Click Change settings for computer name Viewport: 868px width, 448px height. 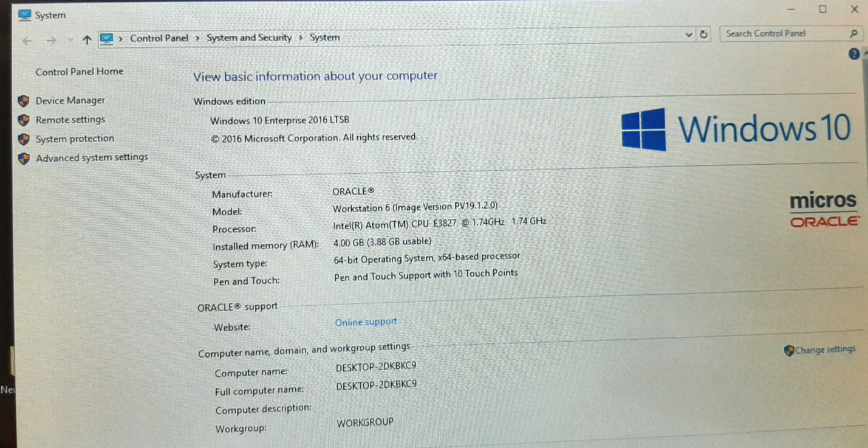(x=825, y=350)
